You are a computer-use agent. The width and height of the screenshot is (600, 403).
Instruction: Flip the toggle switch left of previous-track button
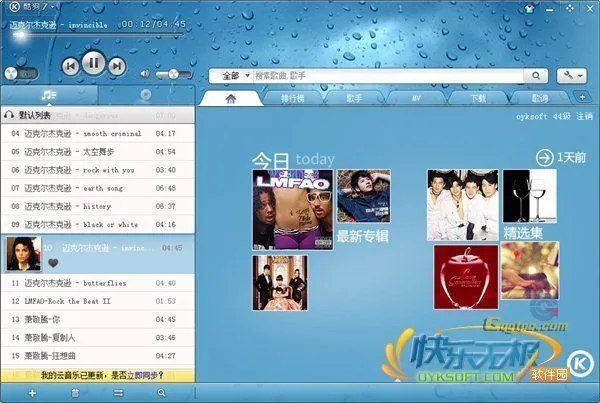tap(21, 73)
